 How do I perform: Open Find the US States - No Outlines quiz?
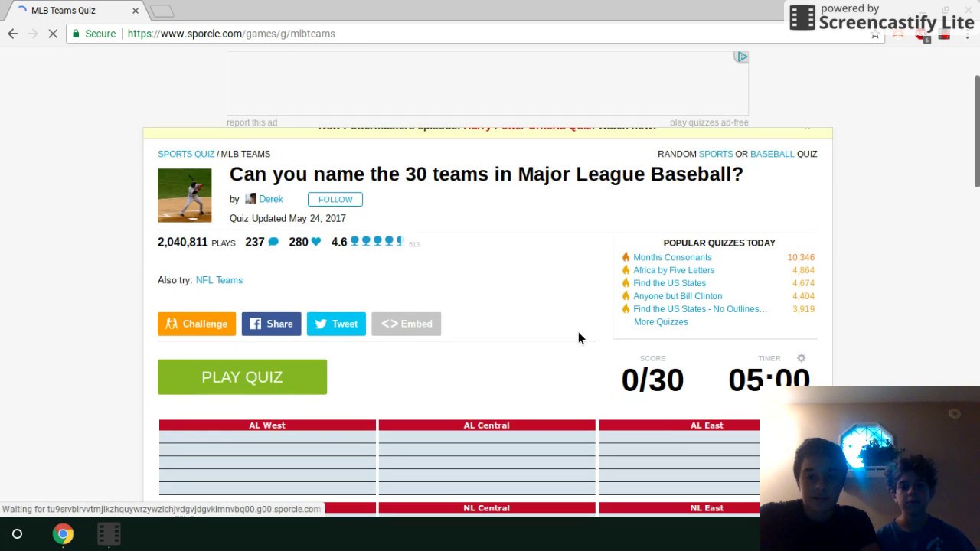700,309
